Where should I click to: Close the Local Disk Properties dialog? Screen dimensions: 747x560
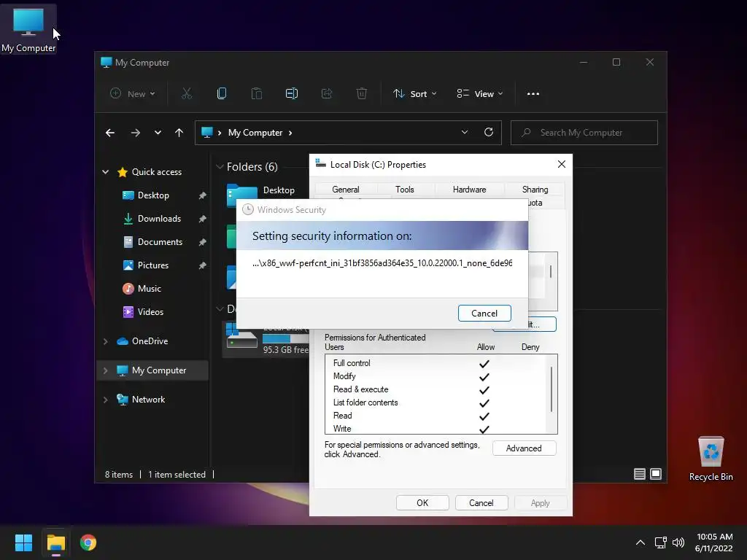point(562,164)
